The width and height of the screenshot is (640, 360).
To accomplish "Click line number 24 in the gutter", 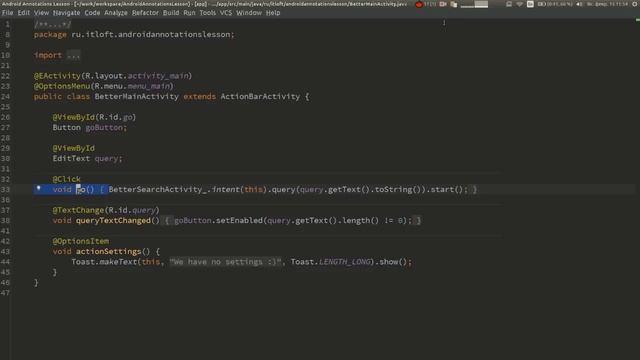I will coord(5,97).
